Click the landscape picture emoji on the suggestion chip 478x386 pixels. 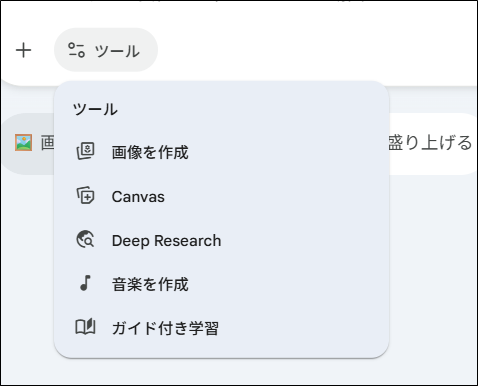[23, 143]
